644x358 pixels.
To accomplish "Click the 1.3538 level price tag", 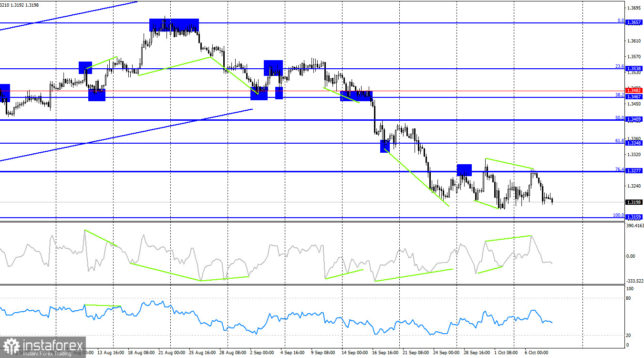I will tap(634, 68).
